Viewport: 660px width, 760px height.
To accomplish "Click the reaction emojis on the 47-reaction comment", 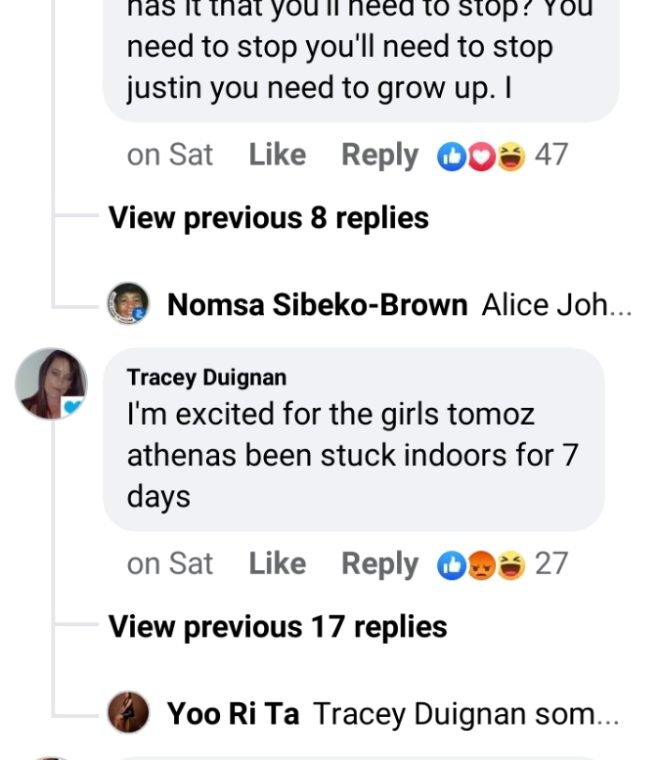I will 481,156.
